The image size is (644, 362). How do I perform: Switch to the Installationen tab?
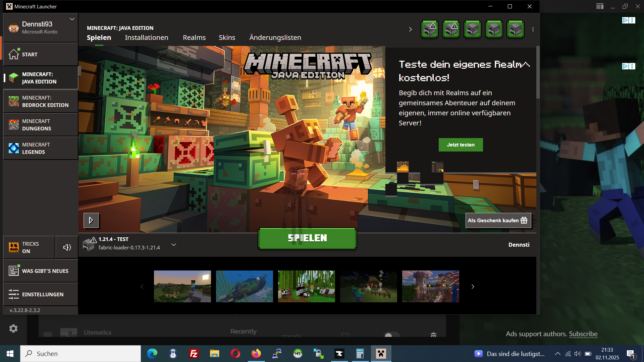pyautogui.click(x=147, y=38)
